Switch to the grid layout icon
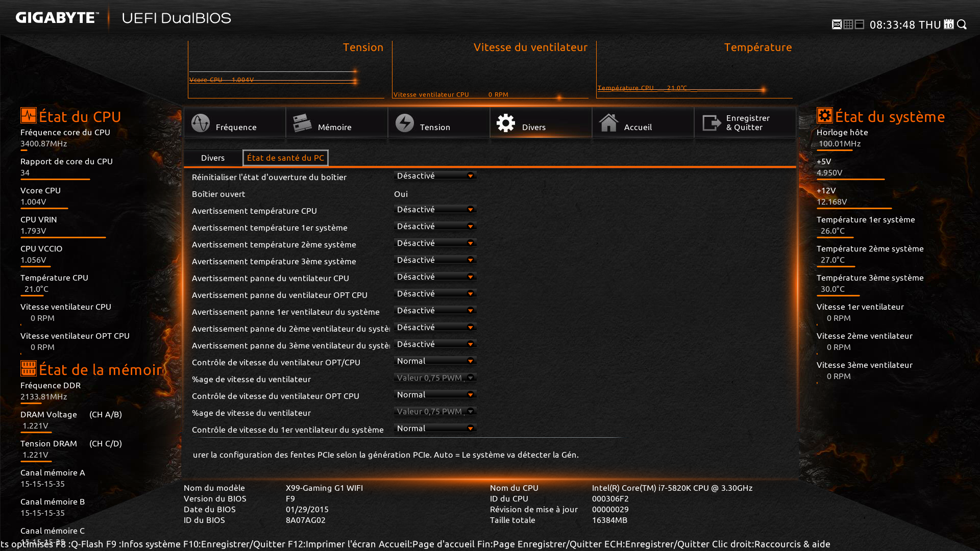 (848, 24)
